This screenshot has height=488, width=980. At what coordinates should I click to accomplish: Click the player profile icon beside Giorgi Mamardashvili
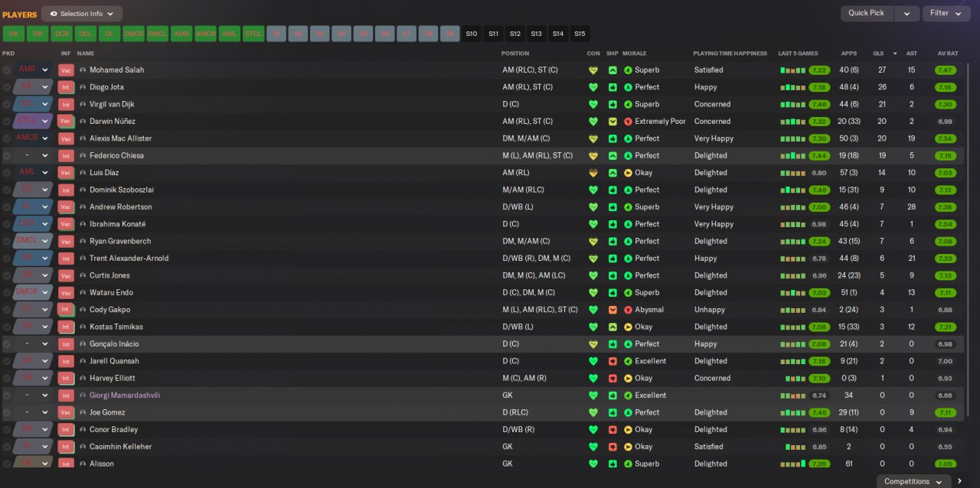(x=83, y=395)
